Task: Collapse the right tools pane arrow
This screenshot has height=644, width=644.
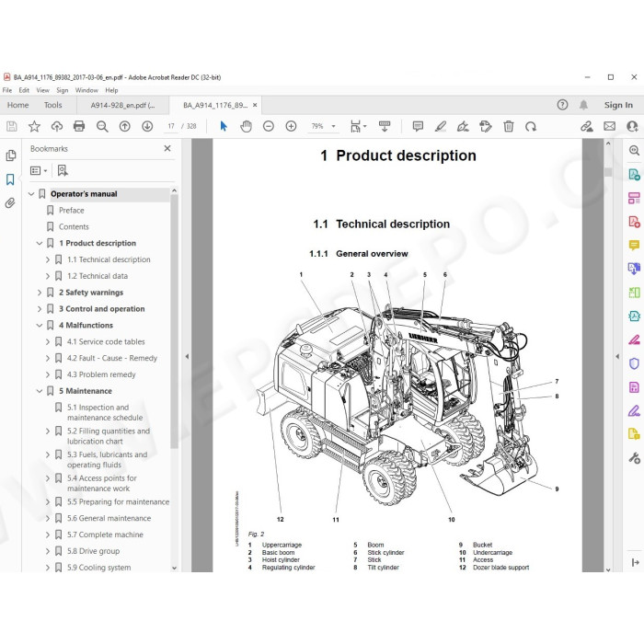Action: tap(617, 357)
